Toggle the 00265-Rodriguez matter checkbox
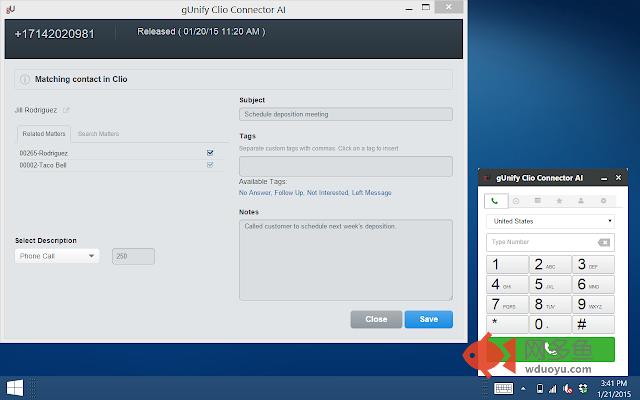This screenshot has height=400, width=640. click(x=210, y=153)
